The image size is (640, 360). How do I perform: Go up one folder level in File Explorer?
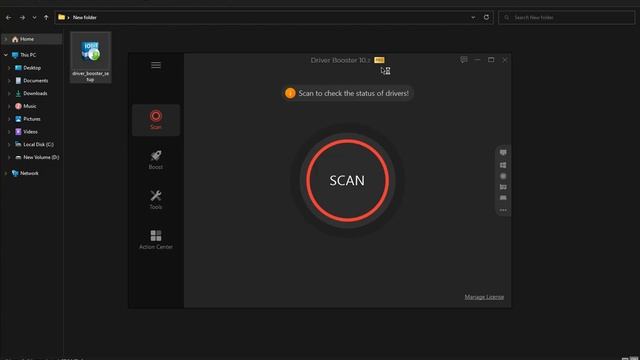click(x=46, y=18)
